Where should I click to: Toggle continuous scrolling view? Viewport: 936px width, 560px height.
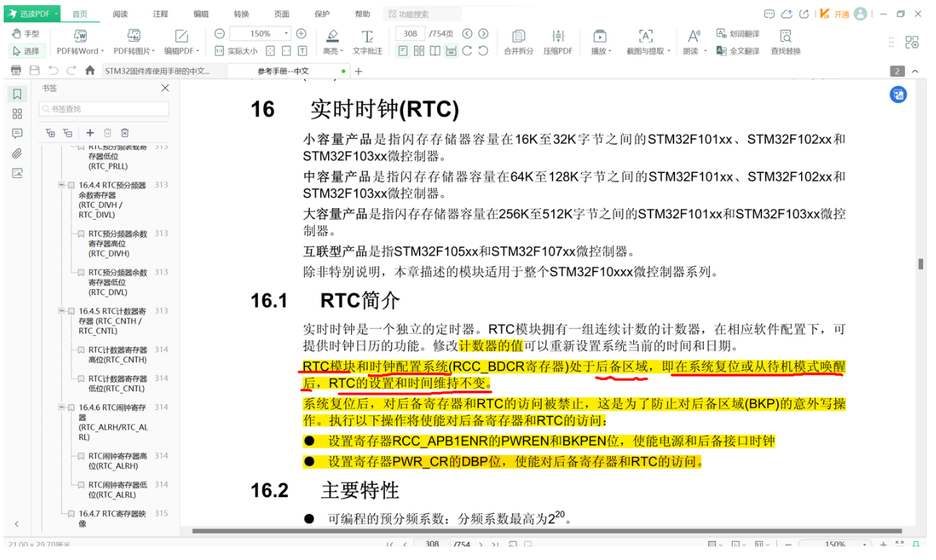pyautogui.click(x=451, y=50)
